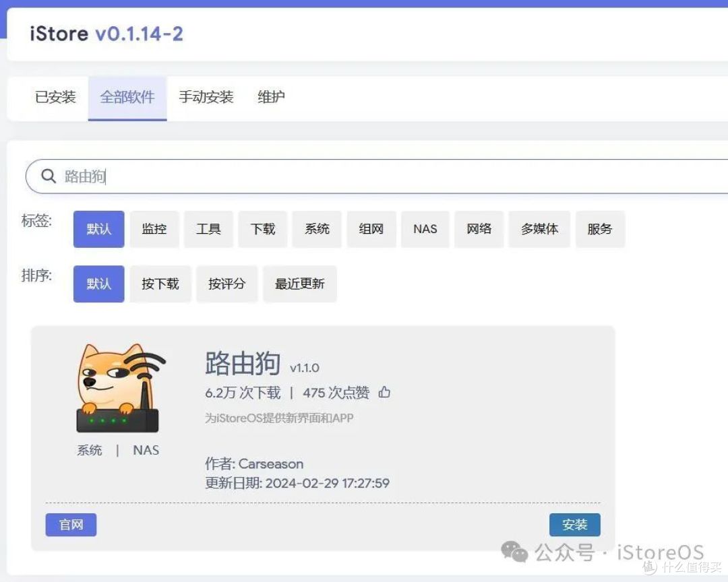Select the 下载 tag filter
The image size is (728, 582).
262,229
